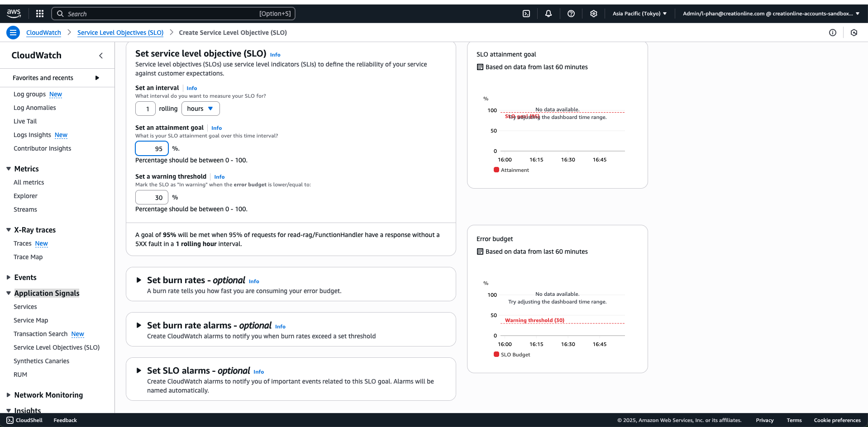Open the notifications bell
This screenshot has width=868, height=427.
click(548, 14)
